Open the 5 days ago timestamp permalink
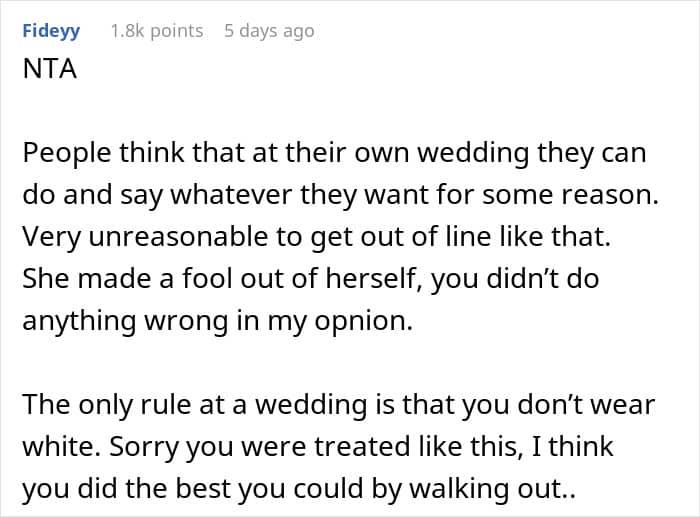This screenshot has height=517, width=700. coord(269,31)
